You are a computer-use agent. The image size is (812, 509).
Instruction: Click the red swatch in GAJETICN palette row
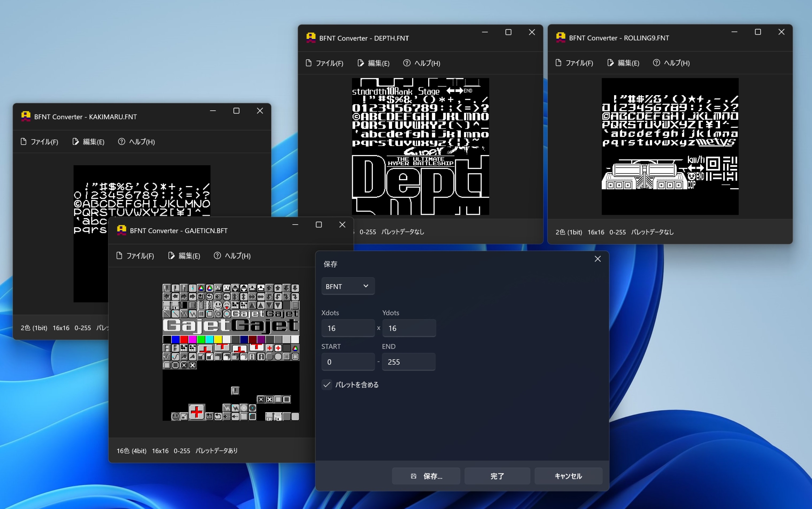[x=184, y=339]
